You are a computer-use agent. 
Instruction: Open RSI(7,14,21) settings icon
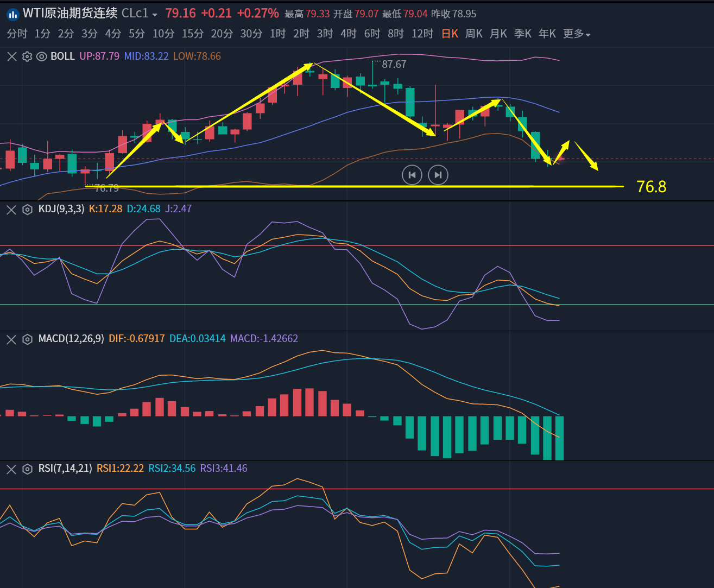click(27, 469)
